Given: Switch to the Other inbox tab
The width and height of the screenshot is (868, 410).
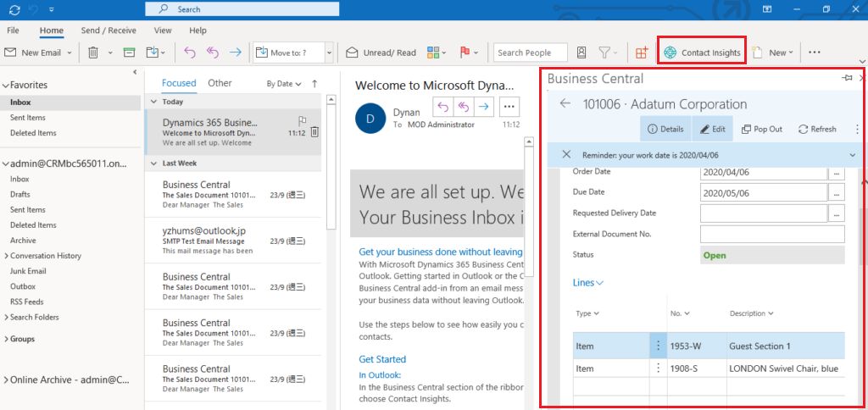Looking at the screenshot, I should point(220,83).
